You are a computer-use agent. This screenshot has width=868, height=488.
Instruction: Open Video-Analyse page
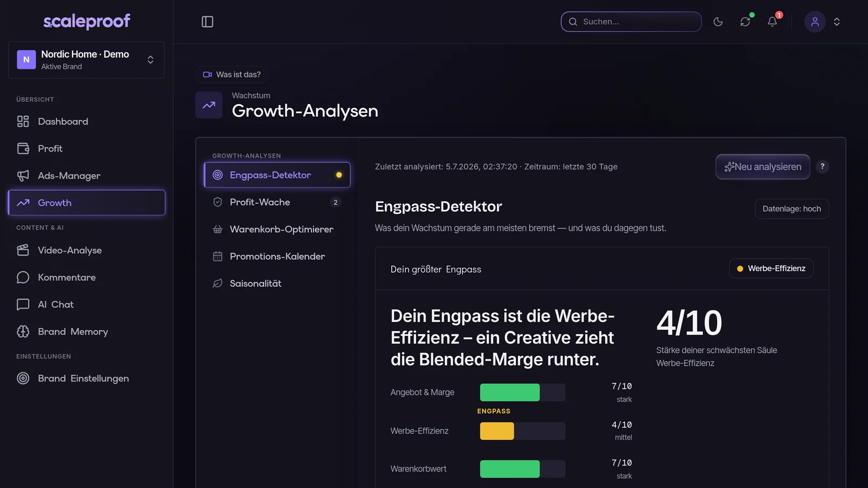[86, 250]
